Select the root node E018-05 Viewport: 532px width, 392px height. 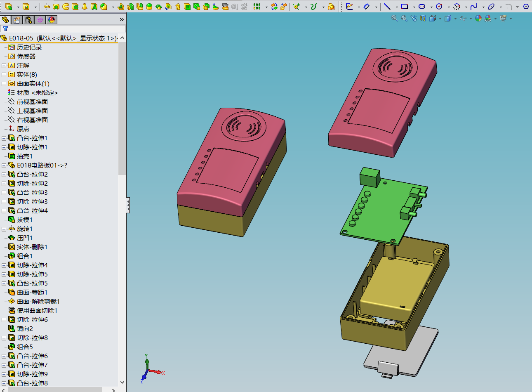pyautogui.click(x=59, y=38)
